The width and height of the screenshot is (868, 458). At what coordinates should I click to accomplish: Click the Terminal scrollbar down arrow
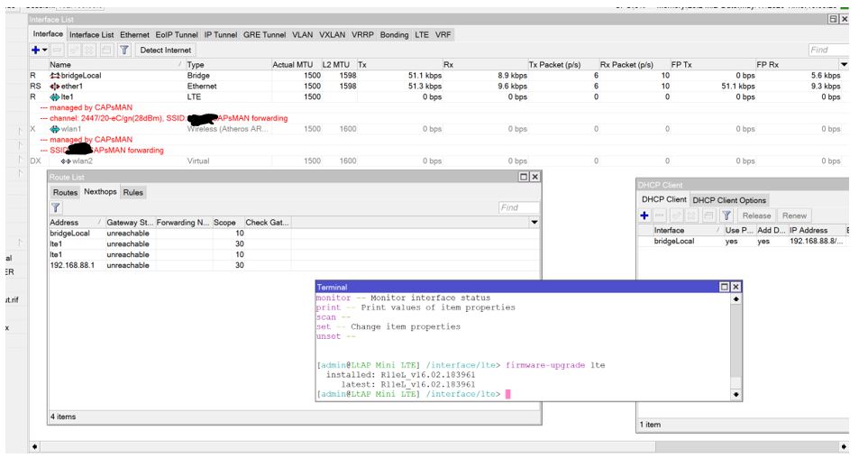point(736,394)
